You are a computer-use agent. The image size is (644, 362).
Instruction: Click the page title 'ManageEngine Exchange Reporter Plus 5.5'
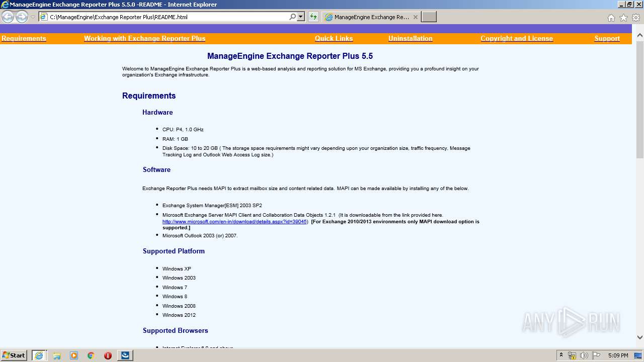(290, 56)
